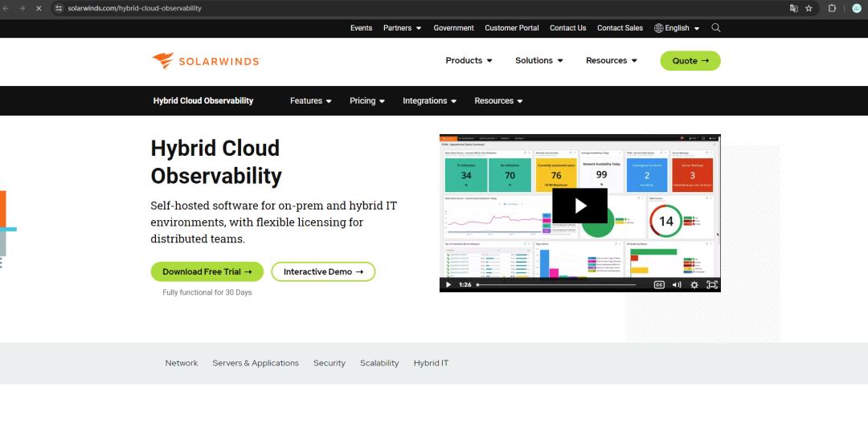The image size is (868, 424).
Task: Click Hybrid Cloud Observability subnav title
Action: (x=203, y=100)
